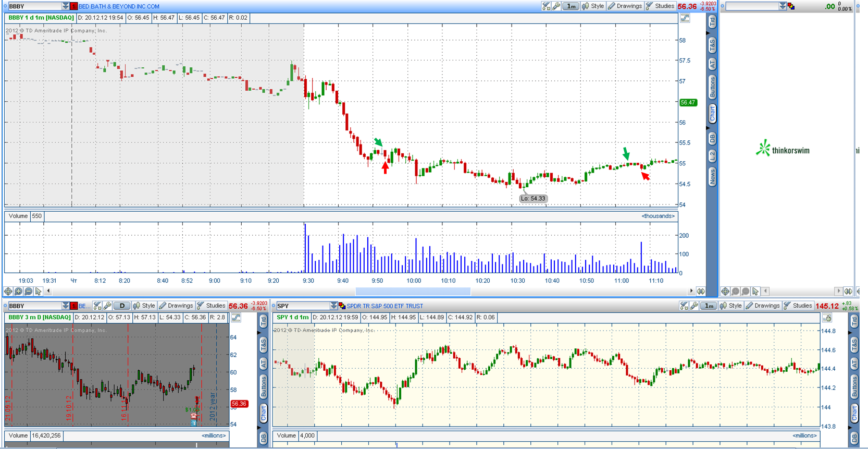Image resolution: width=868 pixels, height=449 pixels.
Task: Click Lo: 54.33 label on BBBY chart
Action: [533, 198]
